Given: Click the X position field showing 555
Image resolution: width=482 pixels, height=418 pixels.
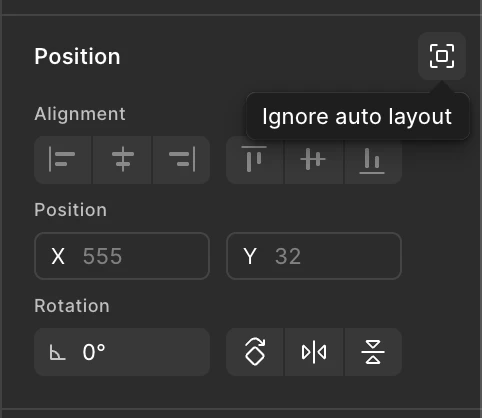Looking at the screenshot, I should click(x=122, y=256).
